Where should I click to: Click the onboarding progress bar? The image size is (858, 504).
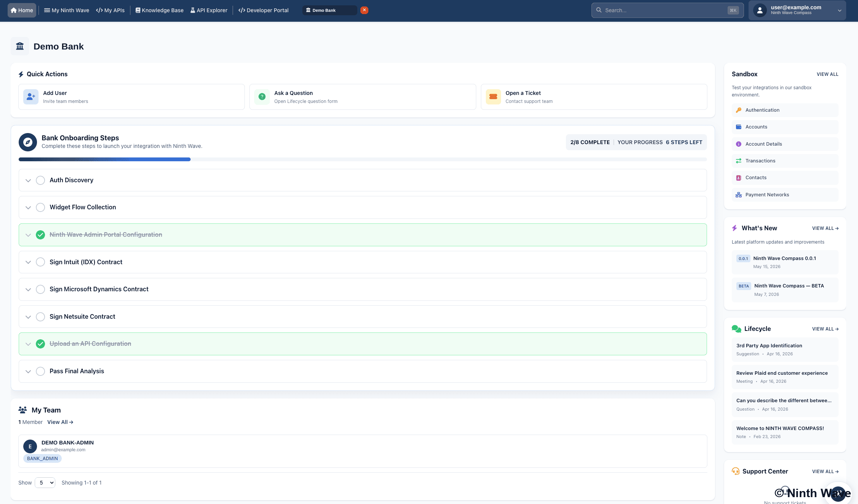pos(363,159)
